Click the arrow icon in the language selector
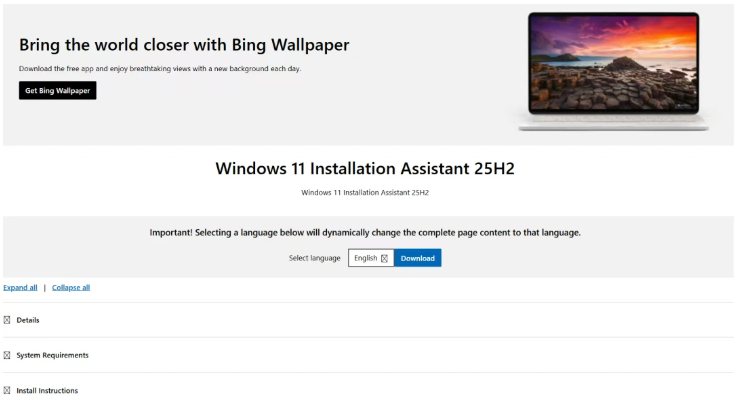Viewport: 743px width, 414px height. (x=384, y=258)
